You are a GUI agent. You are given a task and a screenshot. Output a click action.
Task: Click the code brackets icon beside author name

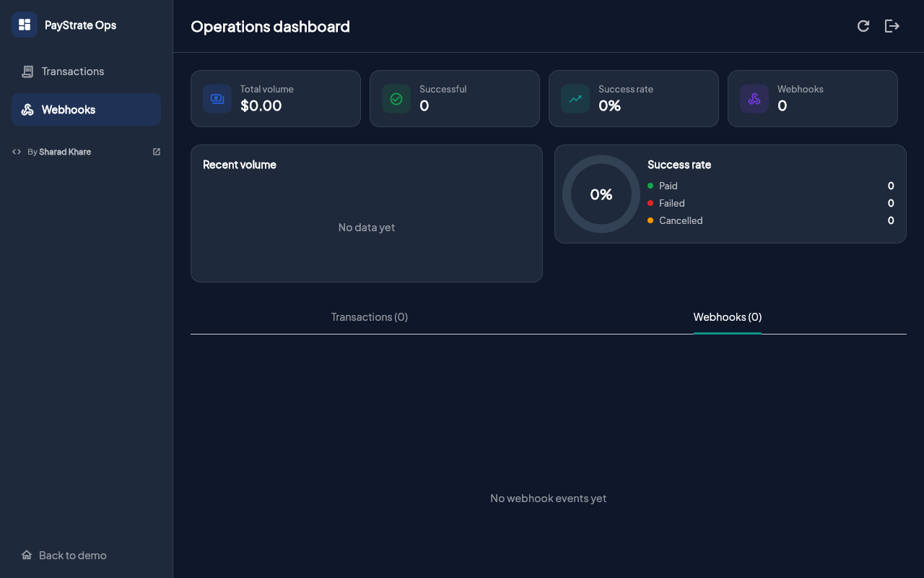point(17,152)
